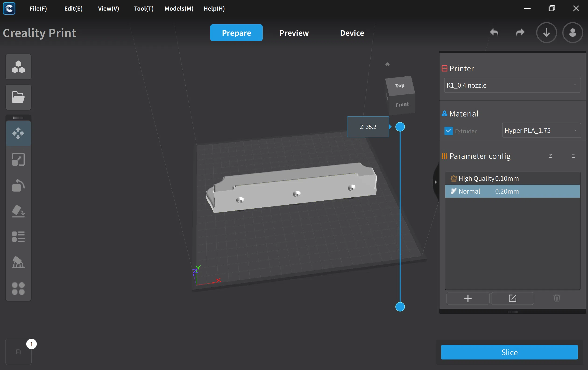Image resolution: width=588 pixels, height=370 pixels.
Task: Open the K1_0.4 nozzle printer dropdown
Action: [512, 85]
